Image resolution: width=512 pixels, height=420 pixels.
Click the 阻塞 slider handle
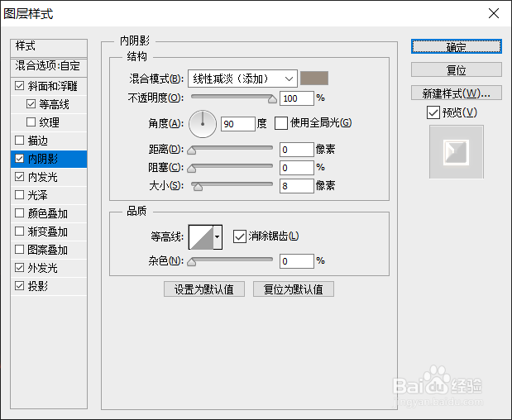coord(192,169)
